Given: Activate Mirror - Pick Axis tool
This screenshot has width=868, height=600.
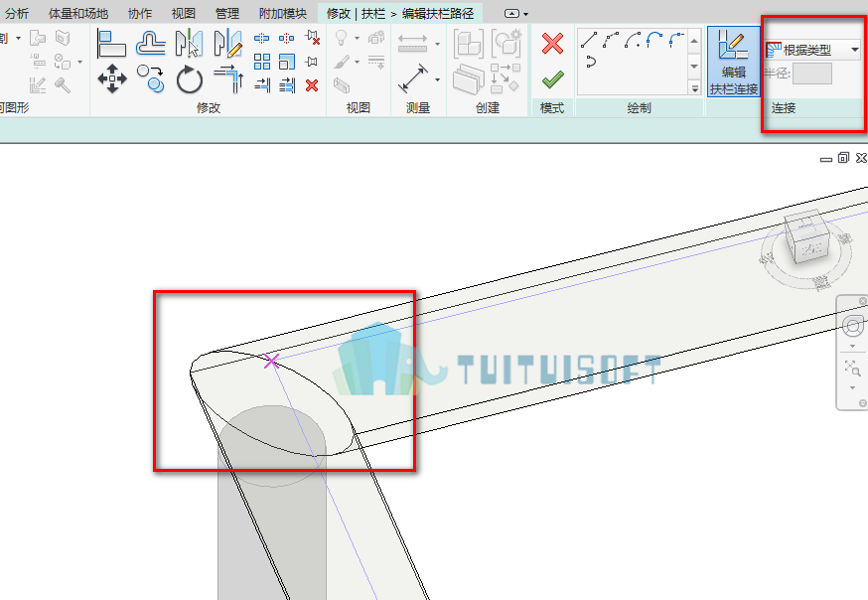Looking at the screenshot, I should tap(189, 44).
